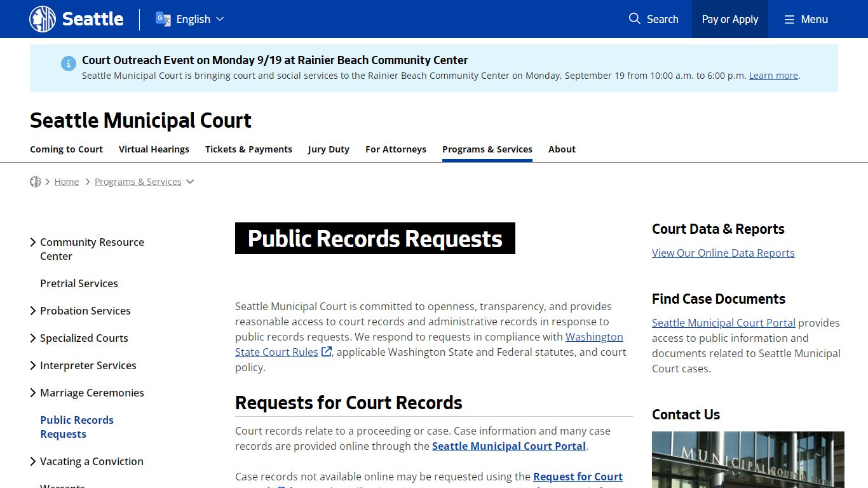
Task: Click the Seattle Municipal Court heading
Action: pyautogui.click(x=140, y=120)
